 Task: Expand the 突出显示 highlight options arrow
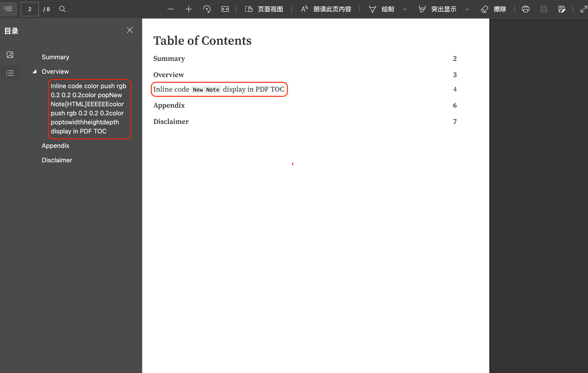[x=467, y=9]
